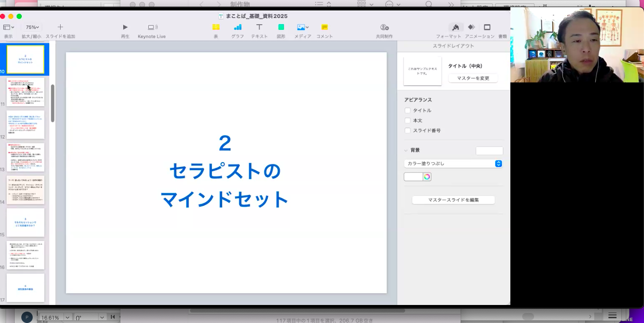Open Keynote Live from the toolbar
644x323 pixels.
[x=152, y=28]
